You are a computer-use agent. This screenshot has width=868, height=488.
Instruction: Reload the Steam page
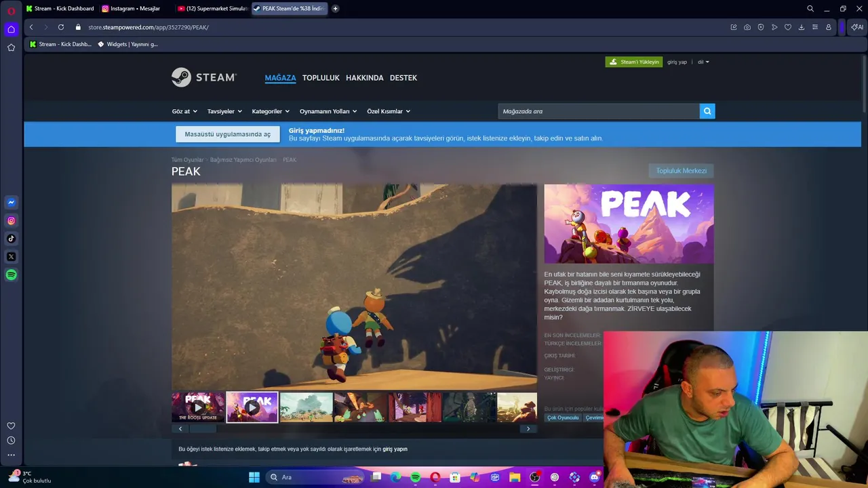point(61,27)
